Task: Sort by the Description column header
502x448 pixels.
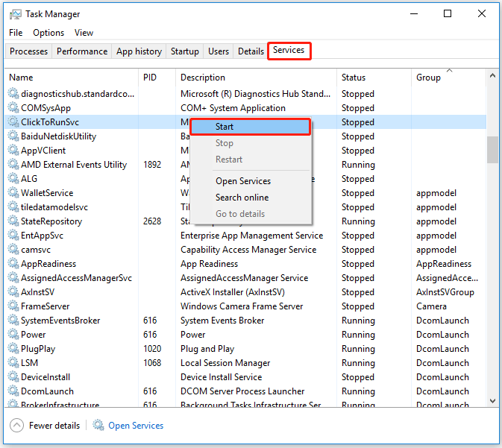Action: click(x=256, y=78)
